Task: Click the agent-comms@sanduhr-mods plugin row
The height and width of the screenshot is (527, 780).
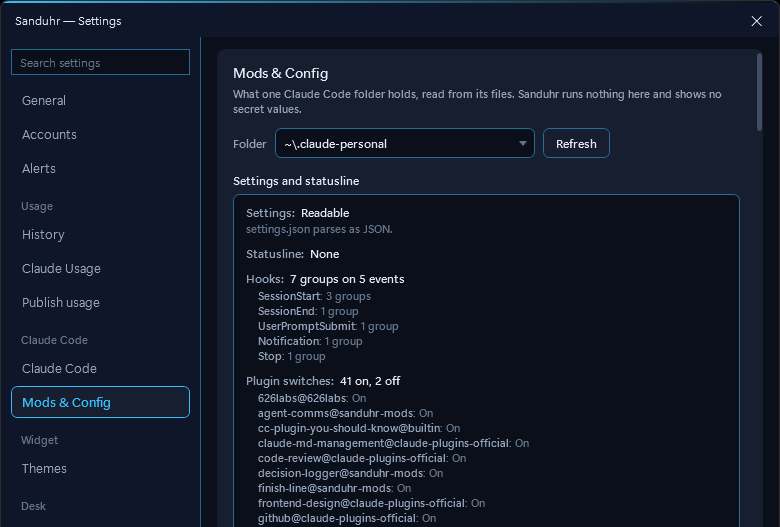Action: (x=345, y=413)
